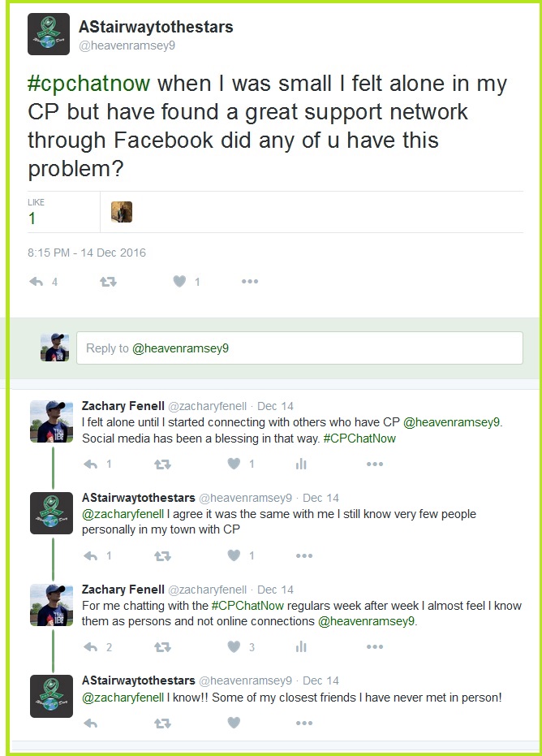542x756 pixels.
Task: Open more options on Zachary's first reply
Action: [x=374, y=464]
